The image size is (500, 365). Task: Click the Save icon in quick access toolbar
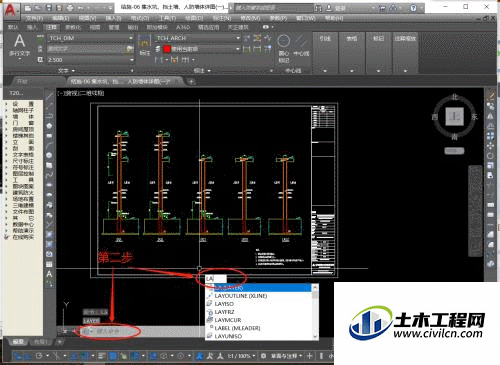tap(49, 8)
